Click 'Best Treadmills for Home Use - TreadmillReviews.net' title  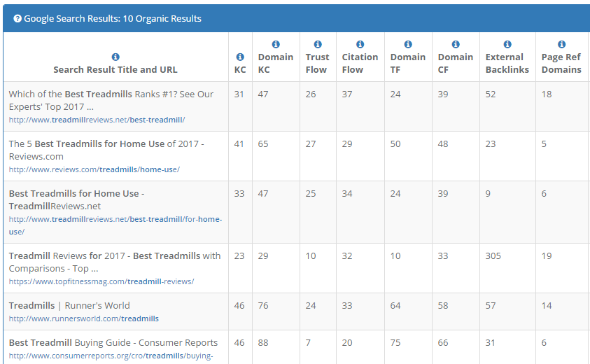(x=77, y=200)
